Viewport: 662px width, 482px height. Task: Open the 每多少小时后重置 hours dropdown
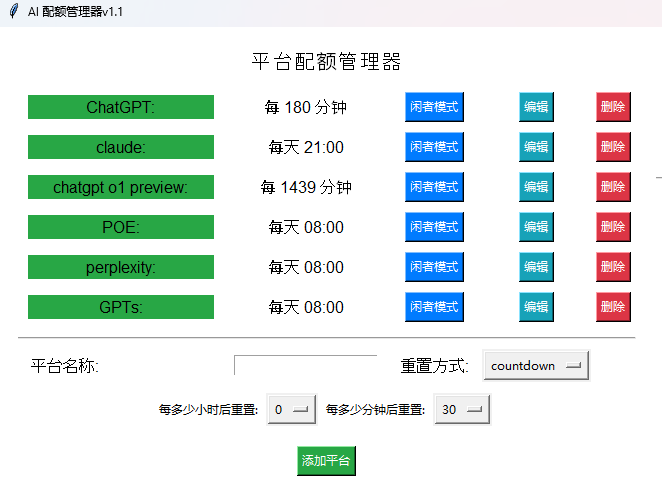(292, 409)
